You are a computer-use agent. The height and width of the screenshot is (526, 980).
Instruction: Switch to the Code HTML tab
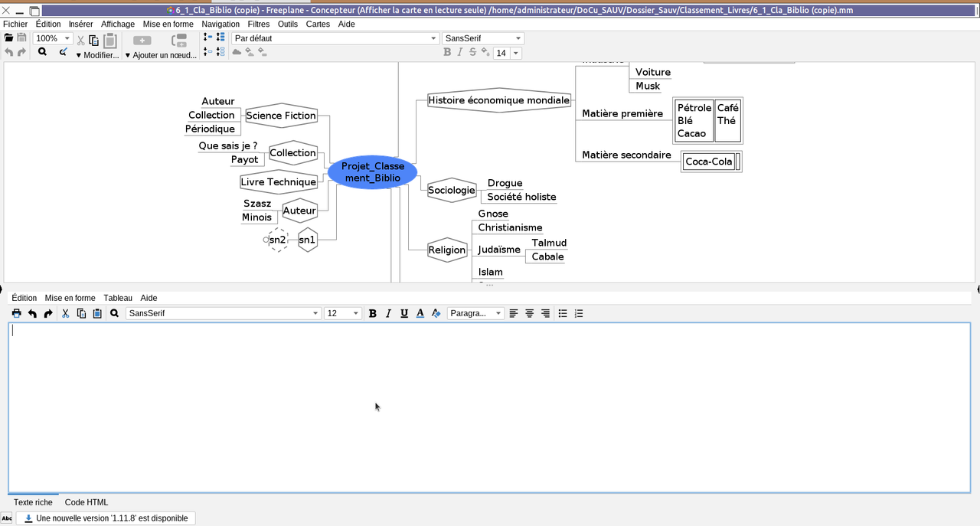pos(87,502)
